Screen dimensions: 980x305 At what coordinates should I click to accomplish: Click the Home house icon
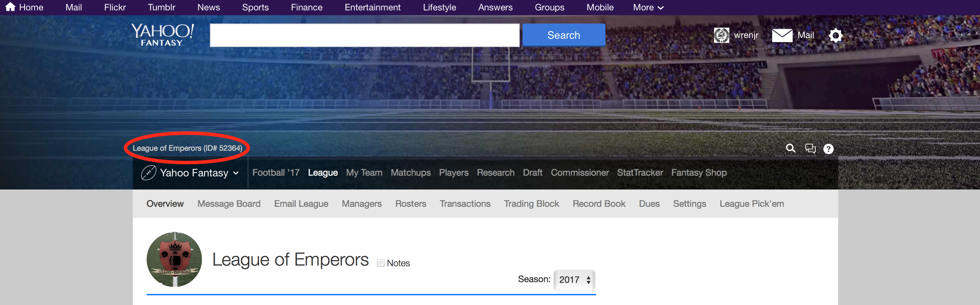click(x=10, y=7)
